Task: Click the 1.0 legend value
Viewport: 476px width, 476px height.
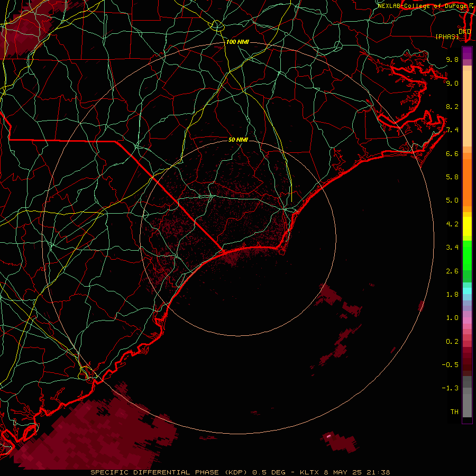Action: click(x=452, y=318)
